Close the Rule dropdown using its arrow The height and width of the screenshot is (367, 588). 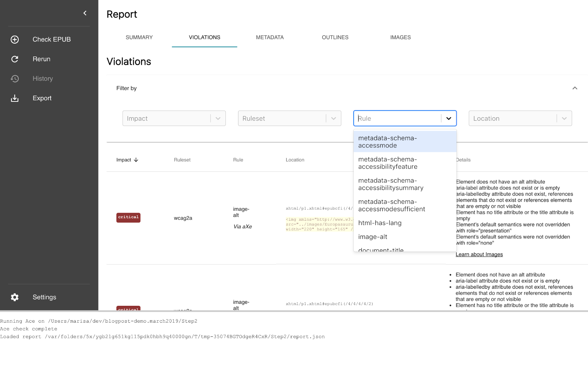tap(449, 118)
